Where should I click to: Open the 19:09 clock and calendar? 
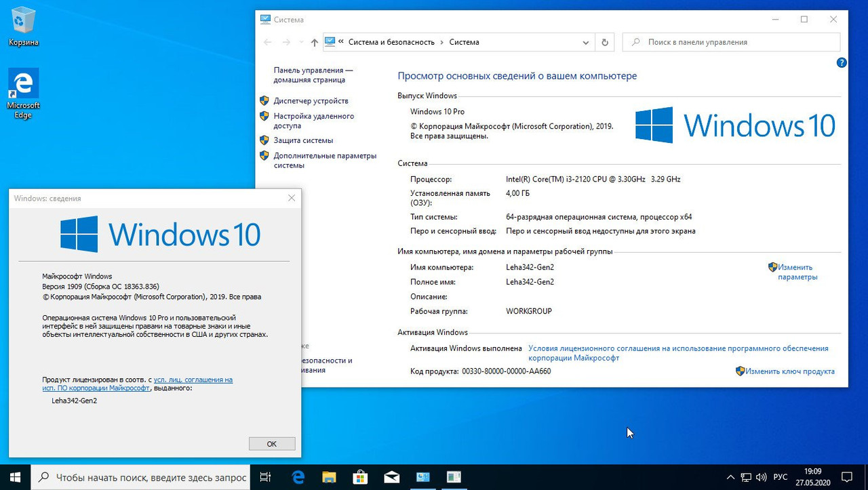coord(812,477)
